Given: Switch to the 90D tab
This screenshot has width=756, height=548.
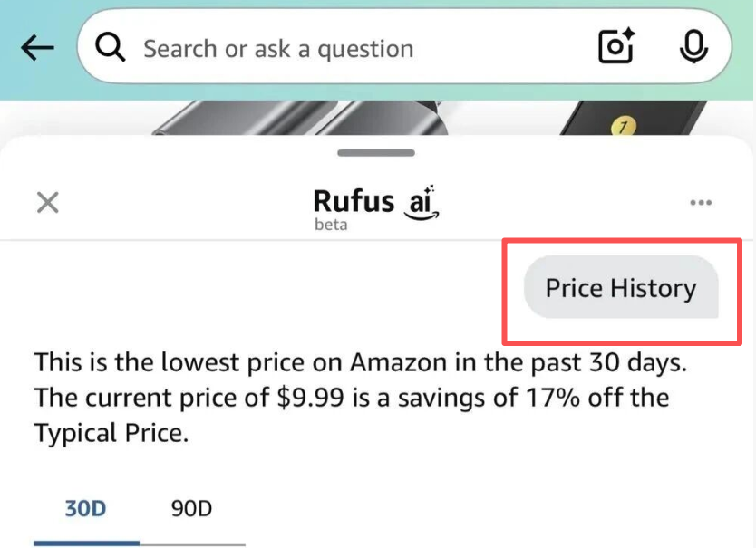Looking at the screenshot, I should click(x=191, y=508).
